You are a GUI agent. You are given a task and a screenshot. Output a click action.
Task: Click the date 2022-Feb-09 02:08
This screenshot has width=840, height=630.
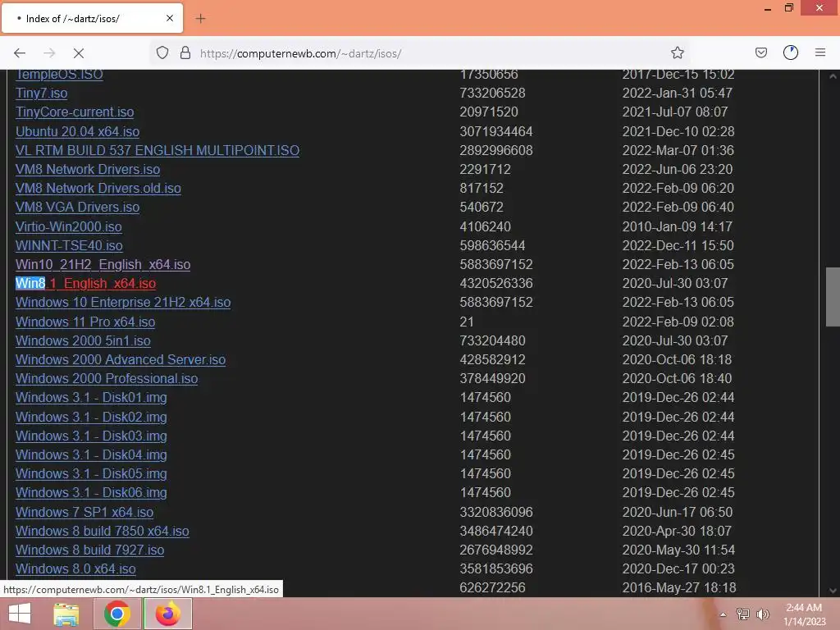pyautogui.click(x=678, y=322)
